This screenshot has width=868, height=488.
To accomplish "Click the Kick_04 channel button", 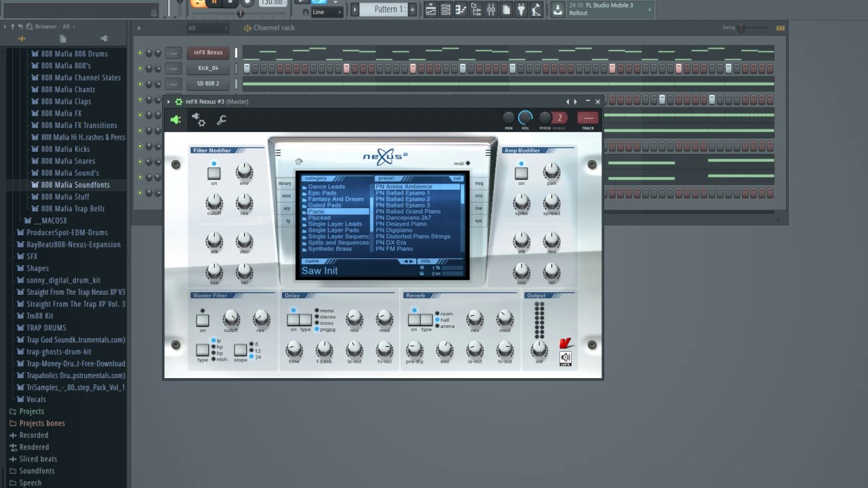I will coord(208,68).
